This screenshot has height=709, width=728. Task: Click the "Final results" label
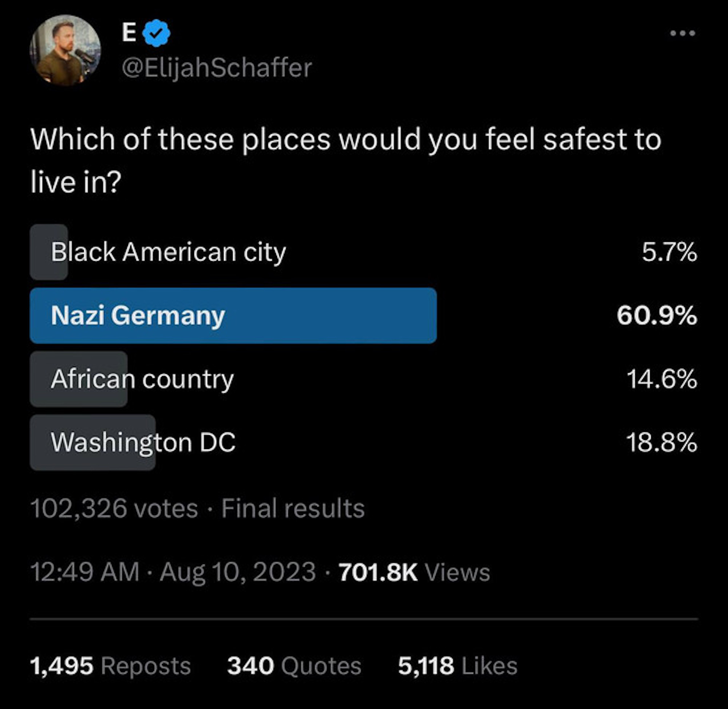(293, 508)
